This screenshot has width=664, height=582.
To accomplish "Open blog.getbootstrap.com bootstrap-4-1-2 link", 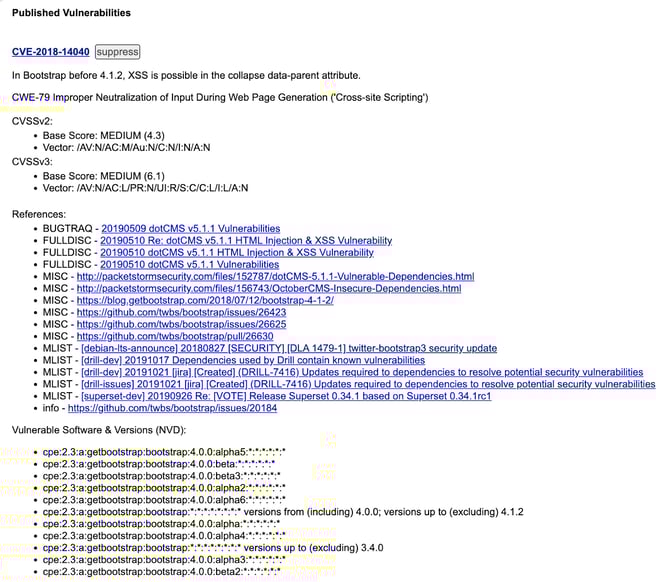I will tap(205, 300).
